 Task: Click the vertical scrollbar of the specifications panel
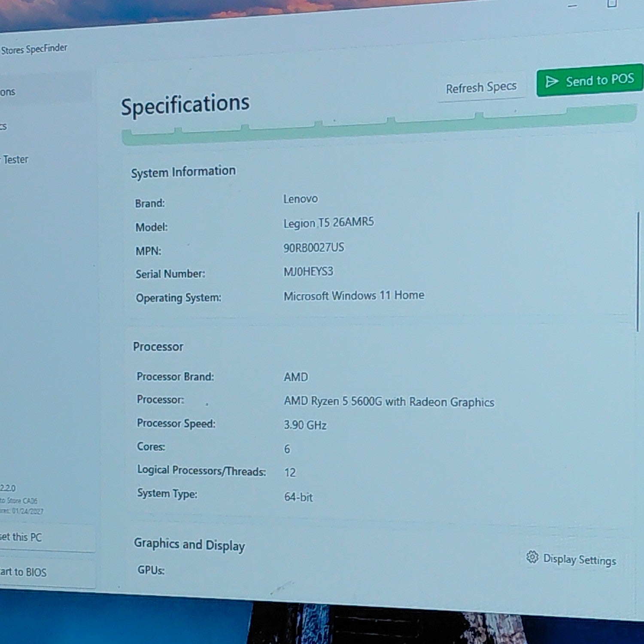point(638,271)
